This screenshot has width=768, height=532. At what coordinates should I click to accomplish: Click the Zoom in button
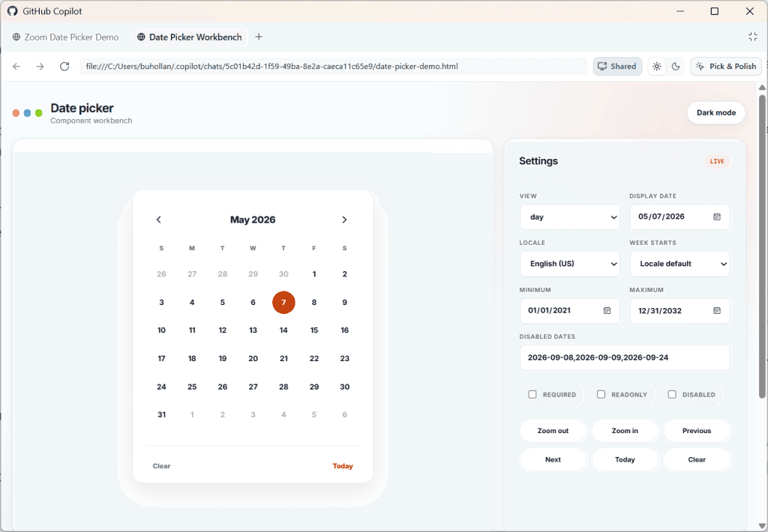click(625, 431)
